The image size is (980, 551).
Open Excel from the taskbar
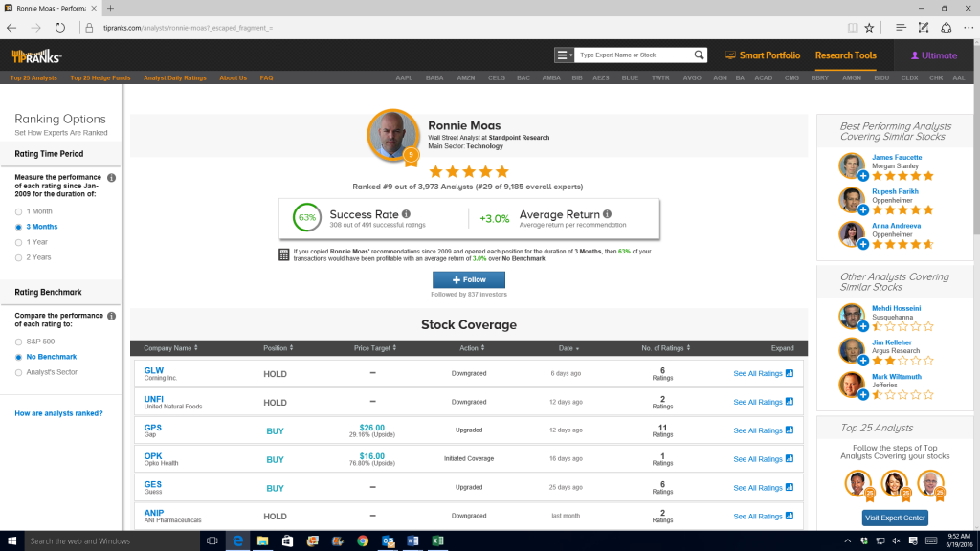pos(437,541)
